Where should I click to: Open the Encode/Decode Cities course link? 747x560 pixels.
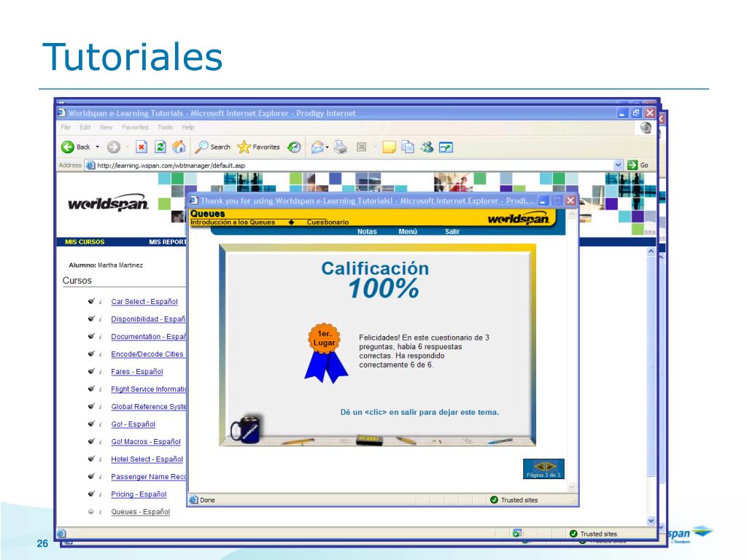click(148, 354)
